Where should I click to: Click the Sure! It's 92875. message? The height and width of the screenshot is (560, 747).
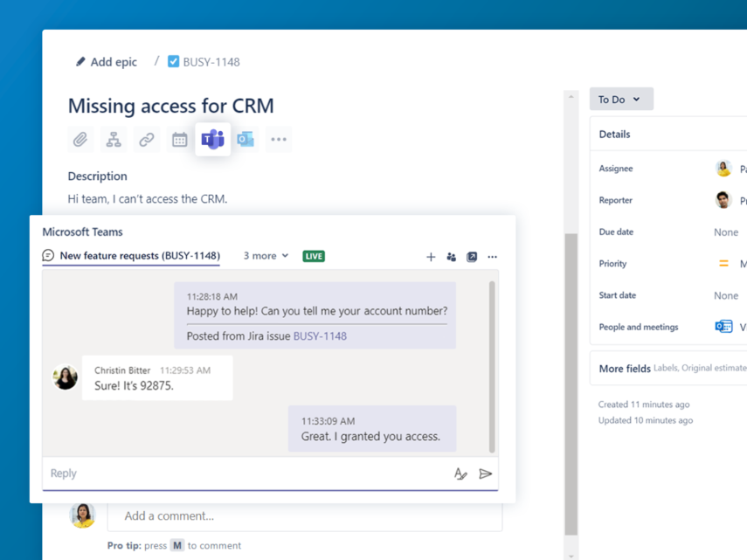157,378
